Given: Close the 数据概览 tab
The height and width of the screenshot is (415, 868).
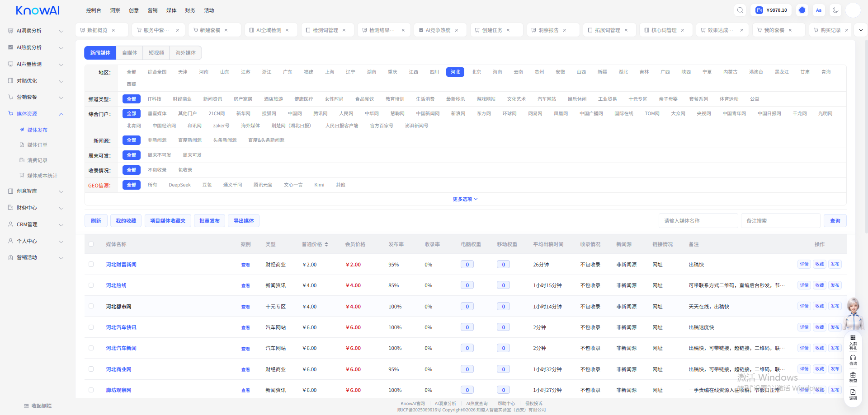Looking at the screenshot, I should point(113,30).
